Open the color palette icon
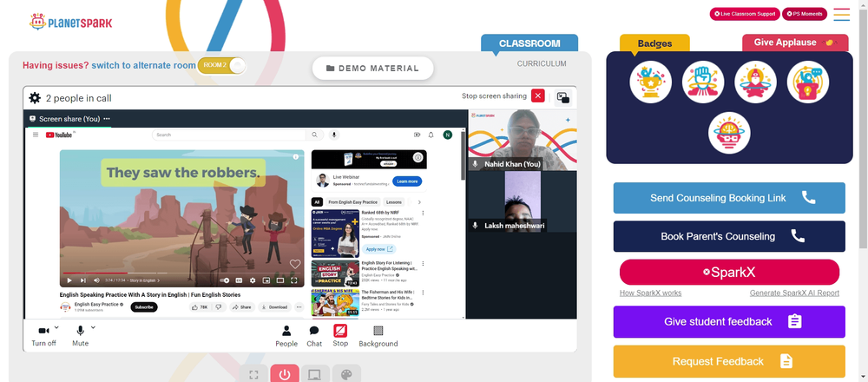 click(x=346, y=374)
